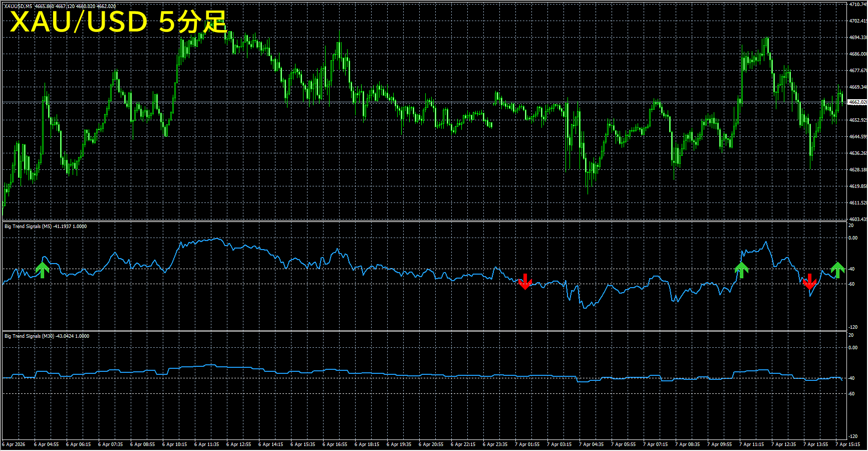Click the 6 Apr 16:55 time label
The width and height of the screenshot is (868, 451).
coord(335,444)
